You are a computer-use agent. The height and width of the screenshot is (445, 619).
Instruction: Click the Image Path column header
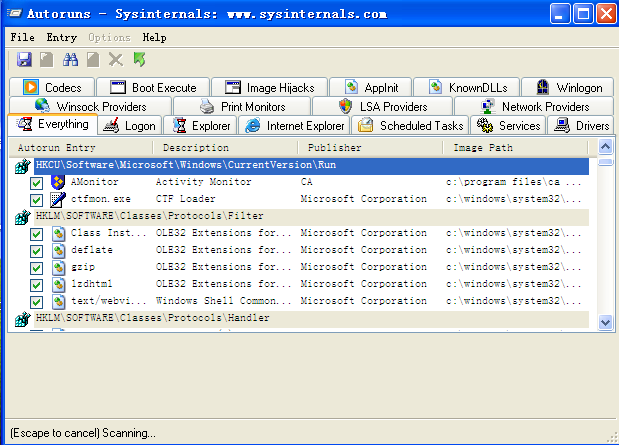[x=515, y=148]
